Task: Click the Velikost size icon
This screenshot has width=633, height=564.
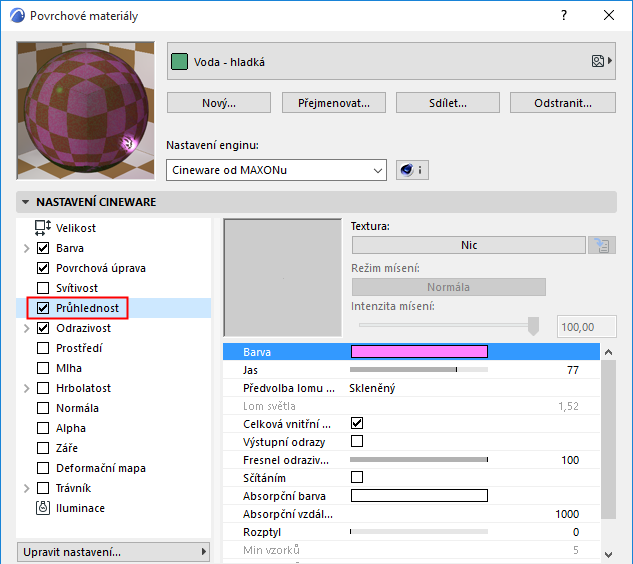Action: click(x=43, y=228)
